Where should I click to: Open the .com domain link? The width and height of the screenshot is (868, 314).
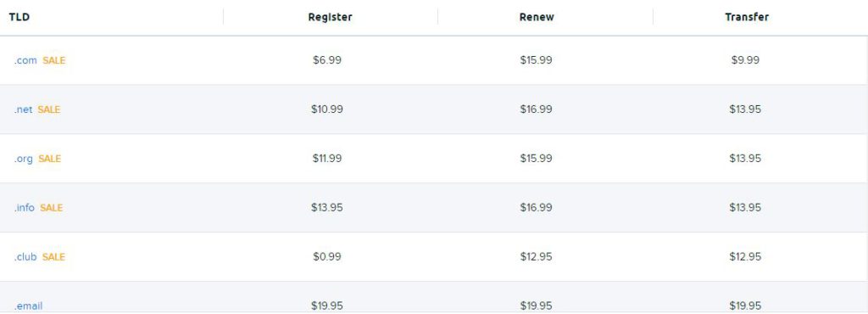[x=25, y=60]
